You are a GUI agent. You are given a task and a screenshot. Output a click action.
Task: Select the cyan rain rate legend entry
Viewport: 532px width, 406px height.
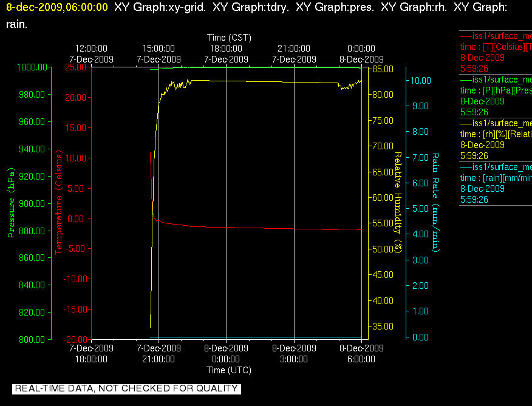(x=496, y=183)
